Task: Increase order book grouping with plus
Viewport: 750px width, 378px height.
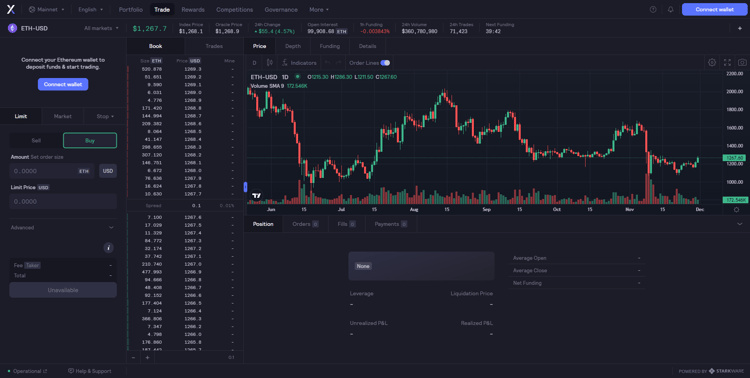Action: point(148,357)
